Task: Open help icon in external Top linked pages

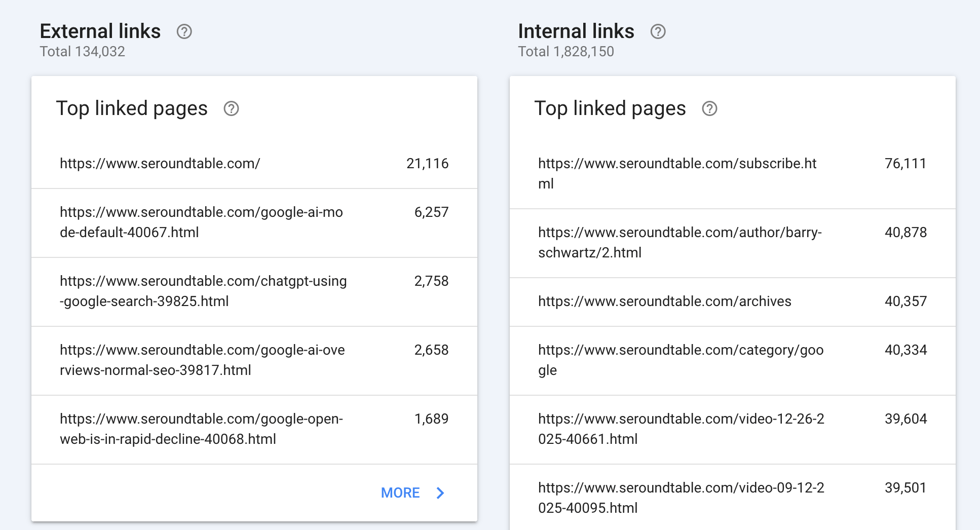Action: [231, 108]
